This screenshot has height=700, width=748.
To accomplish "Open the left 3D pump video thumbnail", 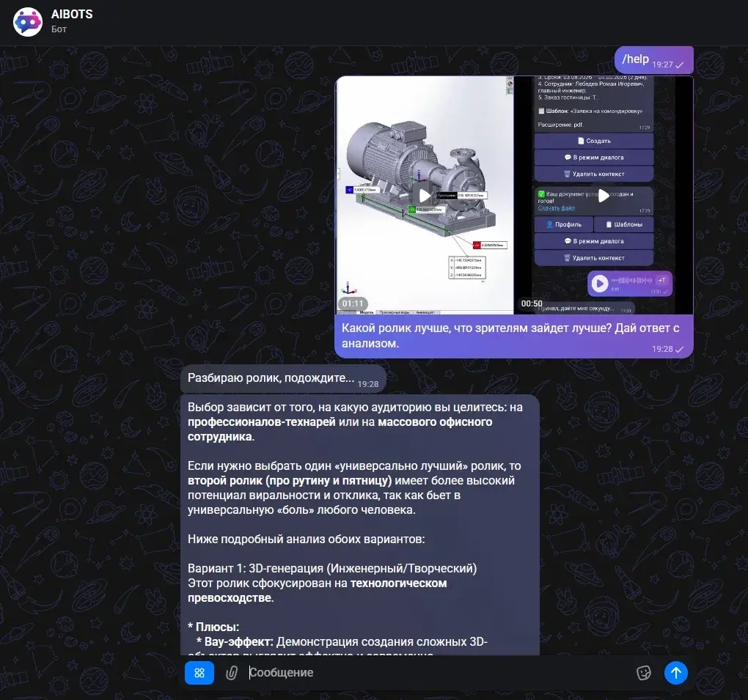I will pos(425,195).
